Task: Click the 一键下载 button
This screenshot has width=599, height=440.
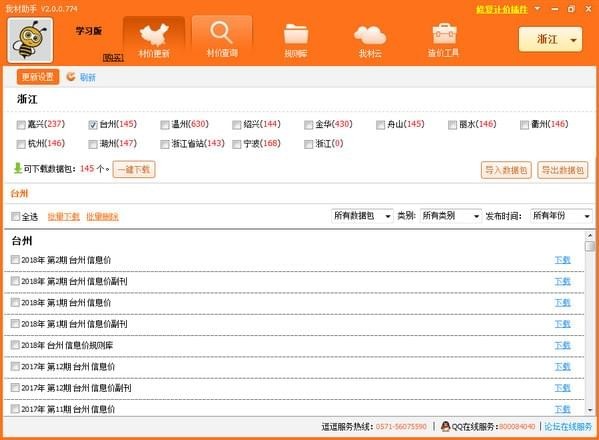Action: [134, 169]
